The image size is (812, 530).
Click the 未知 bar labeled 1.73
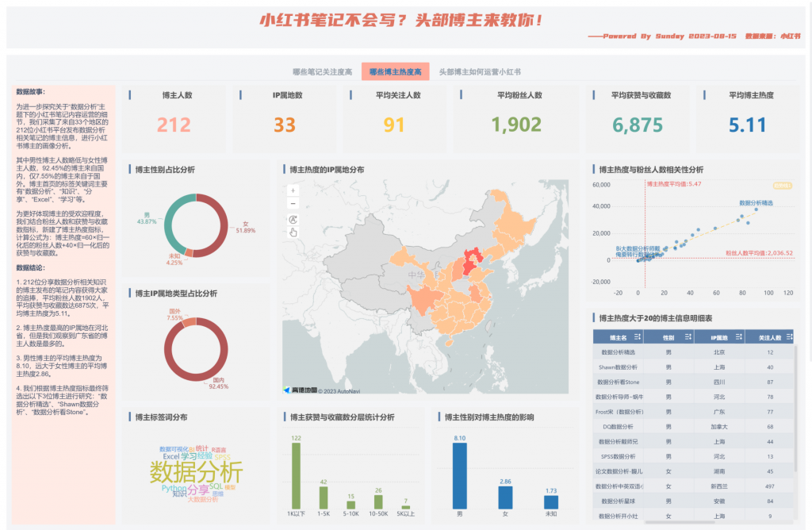pyautogui.click(x=551, y=502)
